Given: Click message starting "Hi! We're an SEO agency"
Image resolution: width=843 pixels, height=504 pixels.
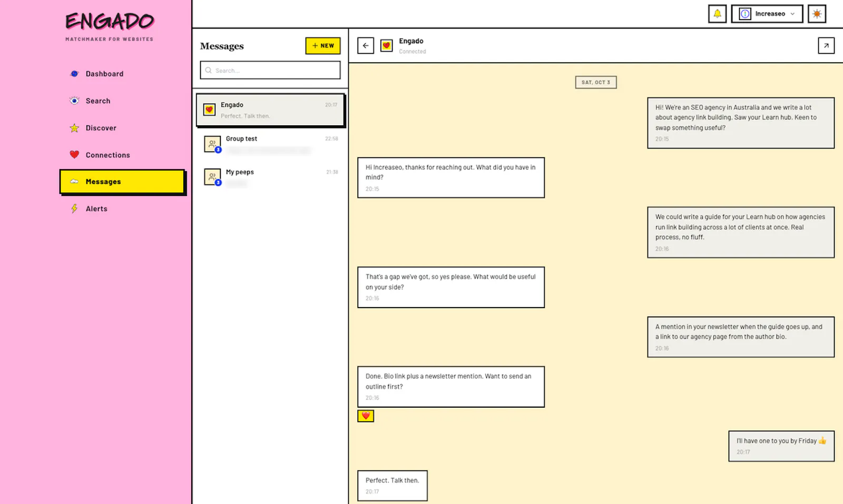Looking at the screenshot, I should pyautogui.click(x=741, y=123).
